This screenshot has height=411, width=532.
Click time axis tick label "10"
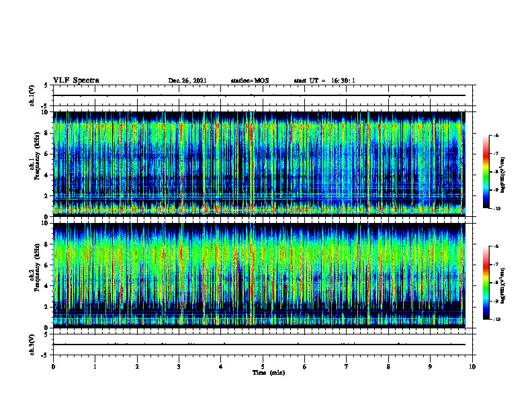pos(472,367)
